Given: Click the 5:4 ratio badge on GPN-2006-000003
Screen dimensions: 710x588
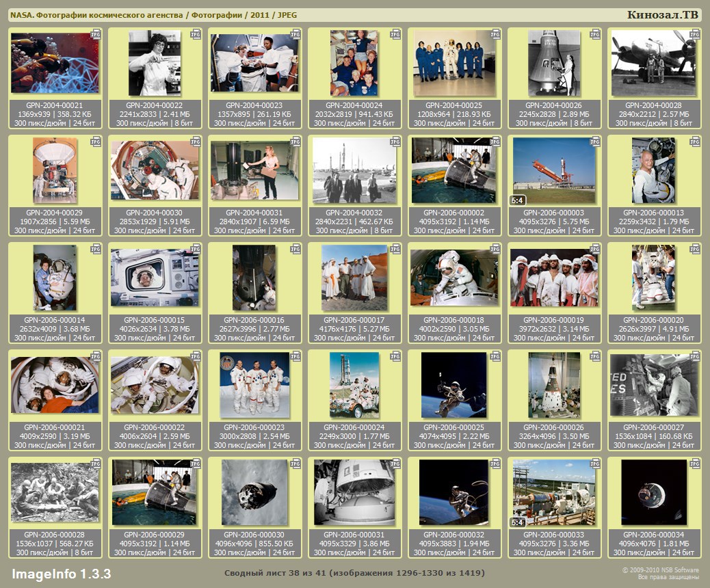Looking at the screenshot, I should (518, 200).
